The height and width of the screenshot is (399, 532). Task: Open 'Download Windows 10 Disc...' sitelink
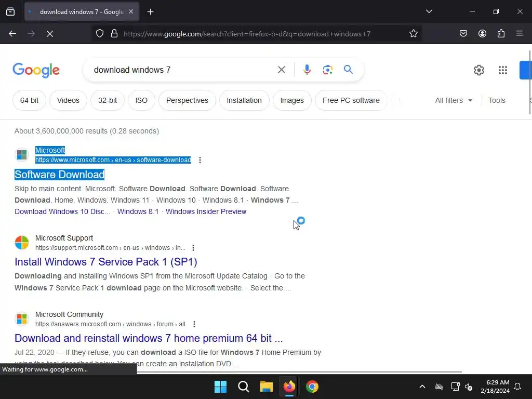62,211
